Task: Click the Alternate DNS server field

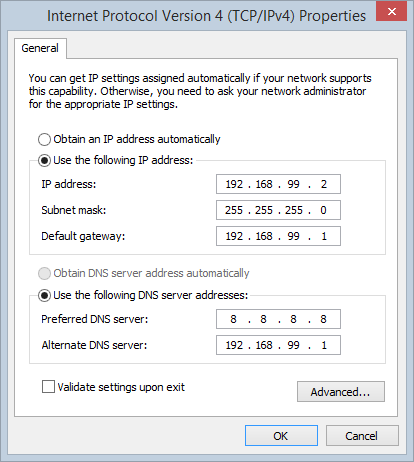Action: tap(278, 345)
